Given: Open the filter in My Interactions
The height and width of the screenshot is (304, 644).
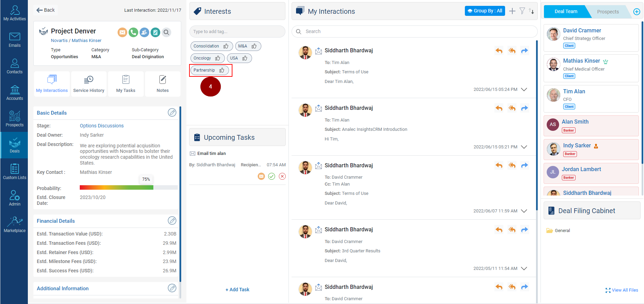Looking at the screenshot, I should 522,11.
